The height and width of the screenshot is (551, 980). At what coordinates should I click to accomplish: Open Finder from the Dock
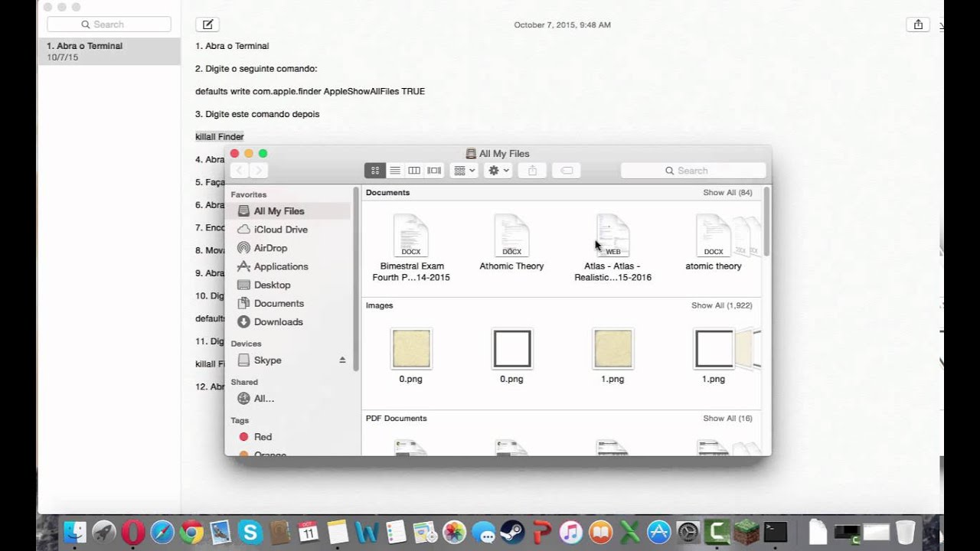coord(75,532)
